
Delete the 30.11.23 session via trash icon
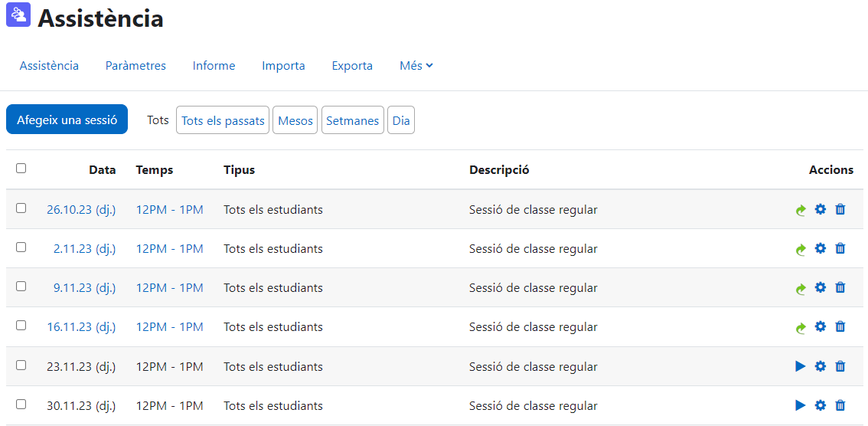(840, 405)
